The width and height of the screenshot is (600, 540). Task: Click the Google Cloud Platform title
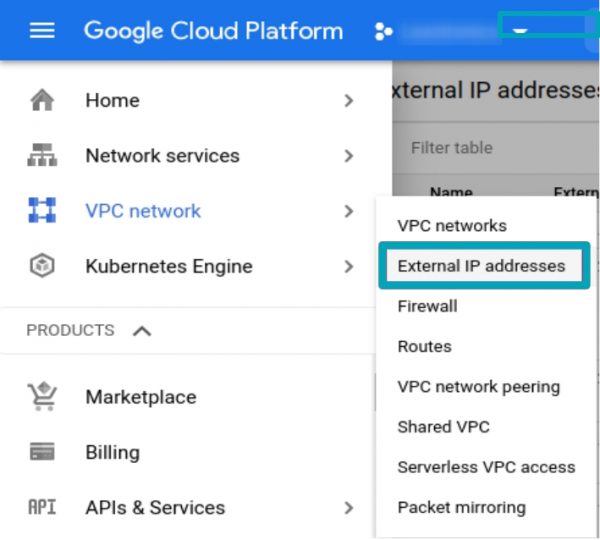(213, 30)
